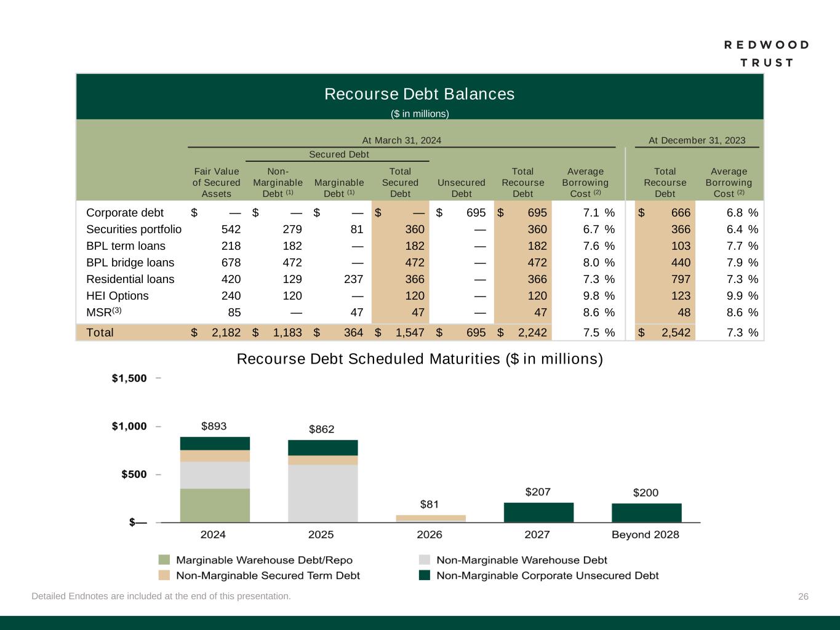Select the Corporate debt row label
Viewport: 840px width, 630px height.
pos(125,213)
